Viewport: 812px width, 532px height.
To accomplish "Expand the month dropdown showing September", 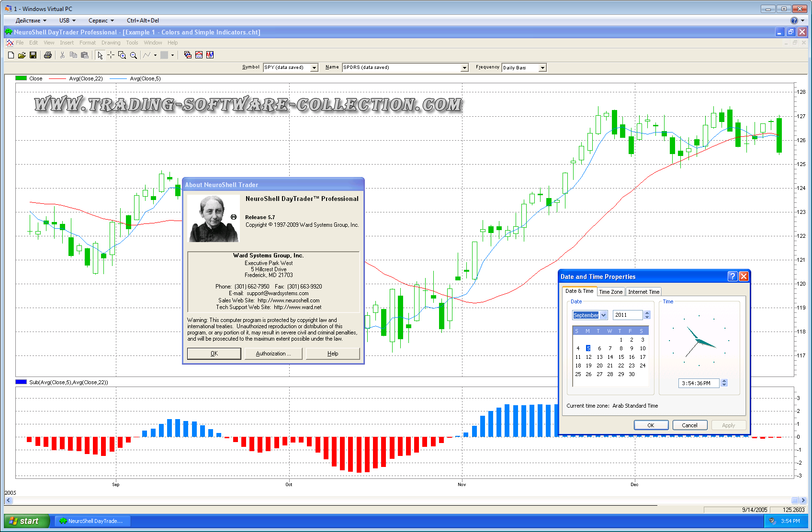I will click(603, 315).
